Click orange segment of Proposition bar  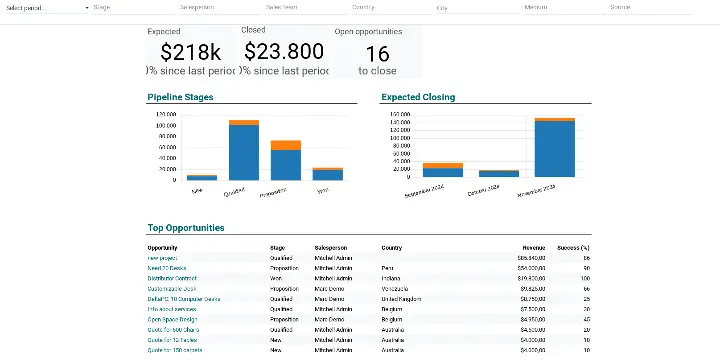286,145
